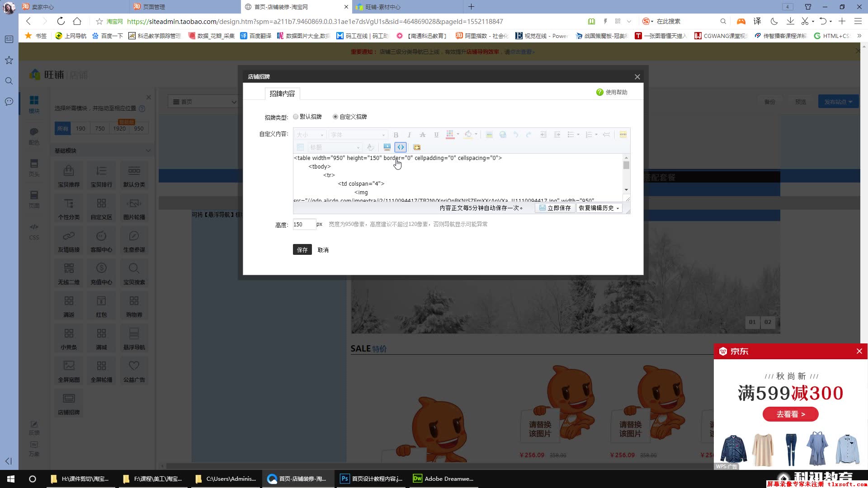Open the 发布站点 dropdown button
Viewport: 868px width, 488px height.
click(x=838, y=102)
